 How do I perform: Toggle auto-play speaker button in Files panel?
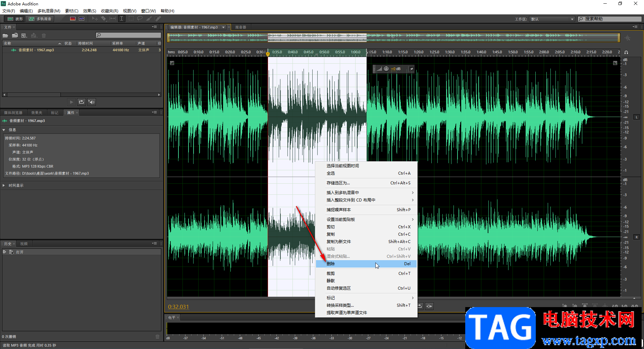pos(91,102)
